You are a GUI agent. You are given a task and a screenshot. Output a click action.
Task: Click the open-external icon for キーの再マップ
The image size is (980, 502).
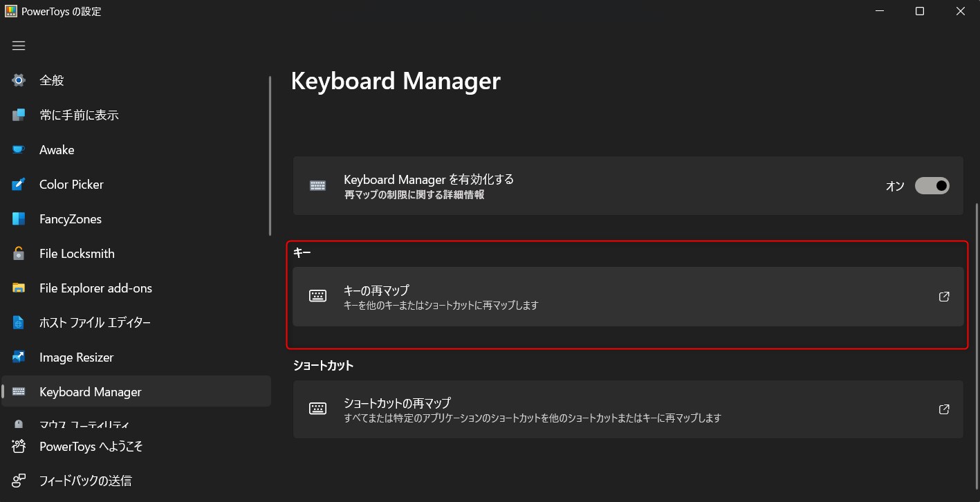click(944, 297)
